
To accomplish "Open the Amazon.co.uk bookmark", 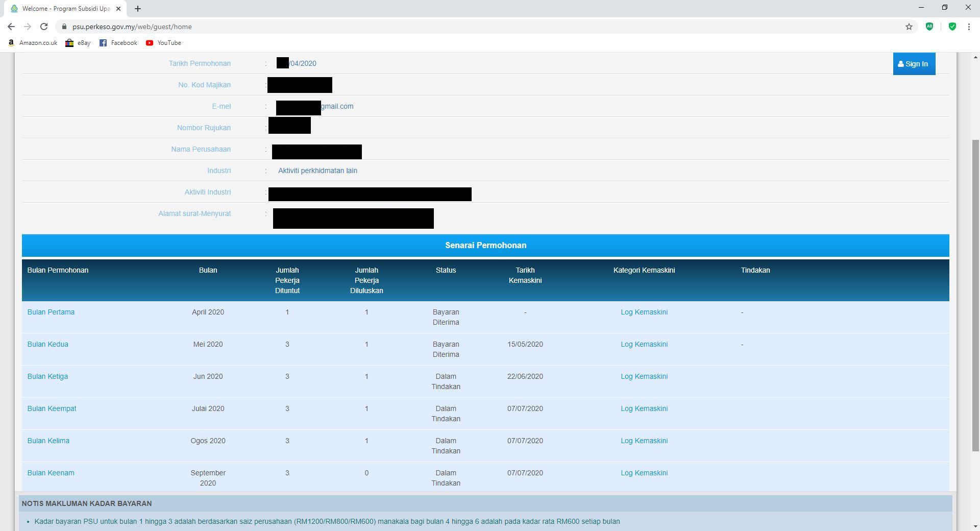I will 33,43.
